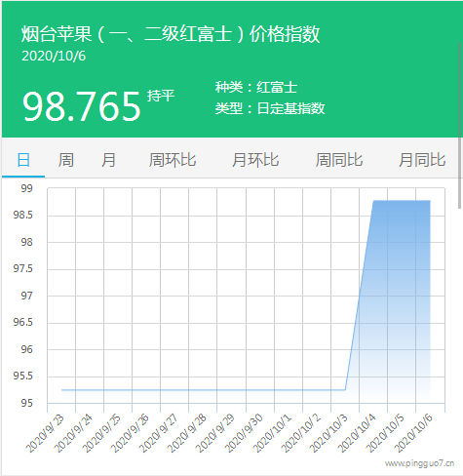463x476 pixels.
Task: Open the 周同比 tab
Action: pos(339,160)
